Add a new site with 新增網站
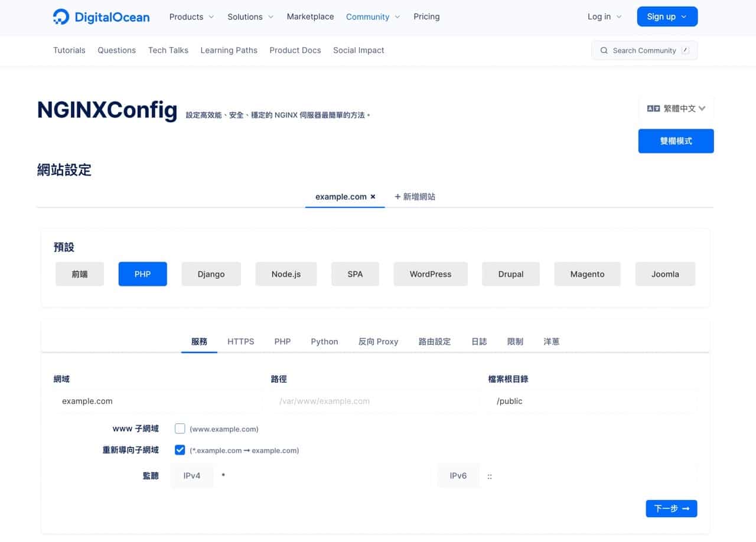Viewport: 756px width, 542px height. (415, 197)
